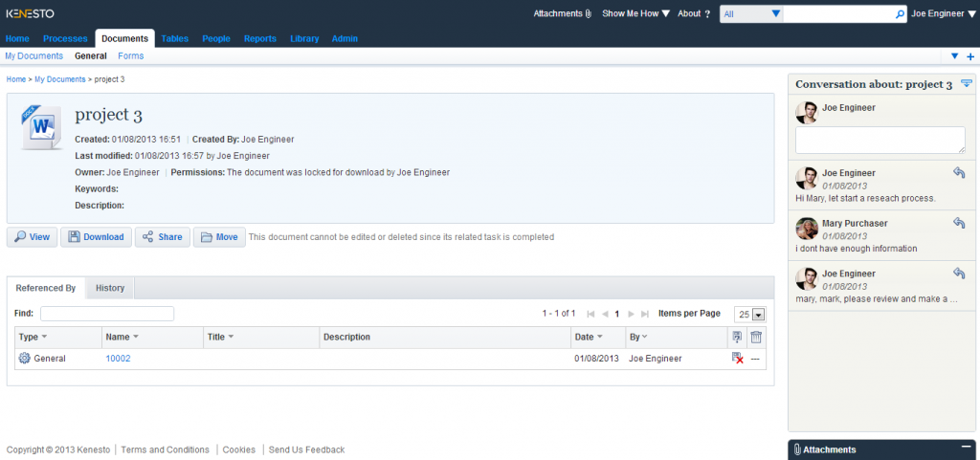Open the Processes tab
The image size is (980, 460).
click(65, 38)
